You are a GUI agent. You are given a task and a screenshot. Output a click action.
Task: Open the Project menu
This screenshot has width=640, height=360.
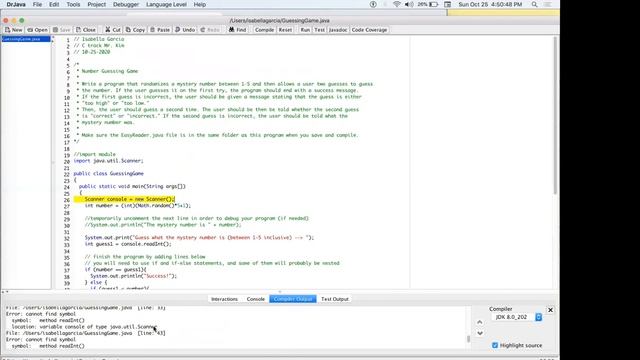coord(97,4)
